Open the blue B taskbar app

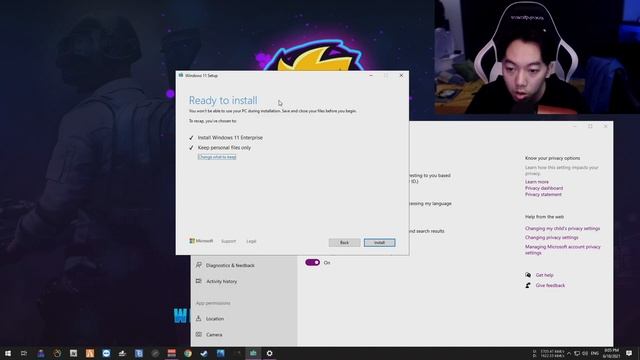[x=139, y=353]
